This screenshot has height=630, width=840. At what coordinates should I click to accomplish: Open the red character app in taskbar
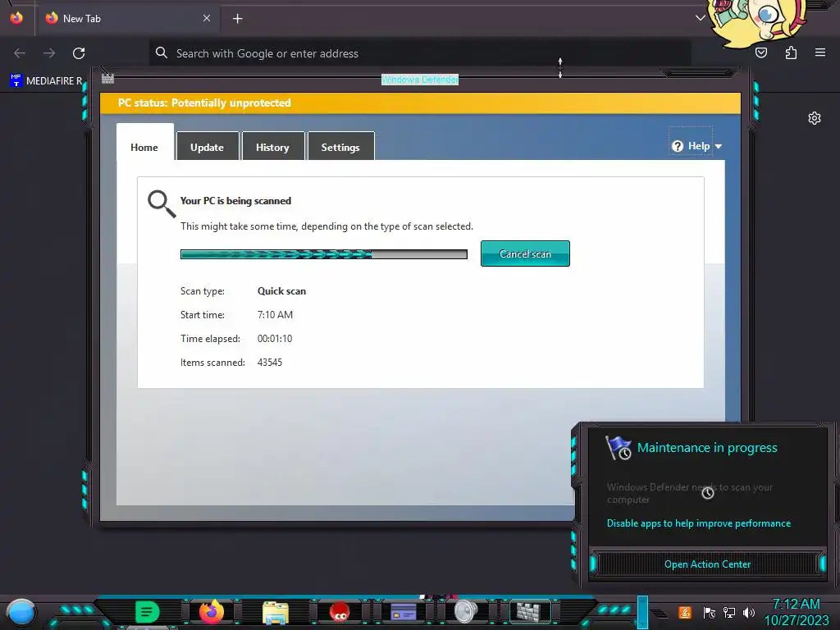click(339, 612)
